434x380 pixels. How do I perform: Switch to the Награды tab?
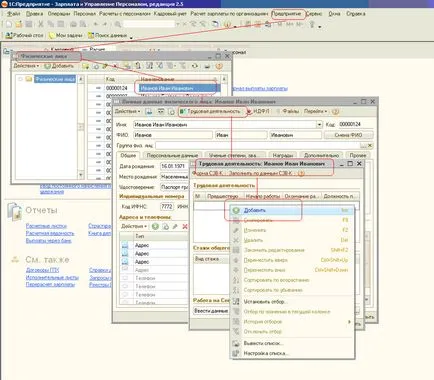pos(283,155)
